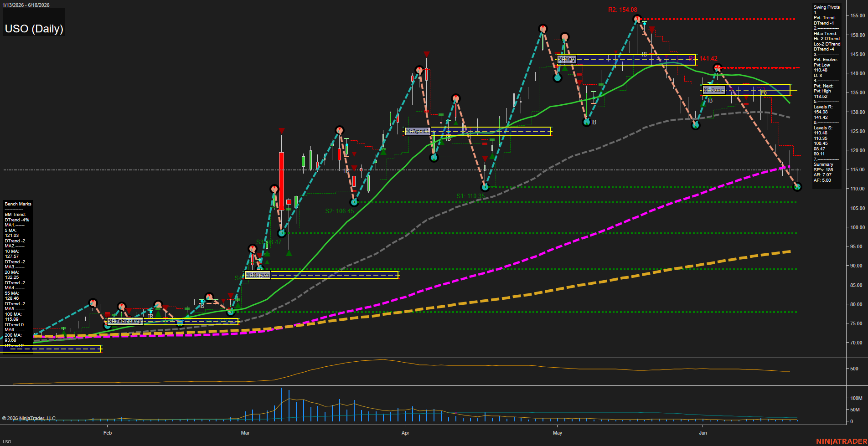Click the BM Trend: entry

pyautogui.click(x=15, y=215)
